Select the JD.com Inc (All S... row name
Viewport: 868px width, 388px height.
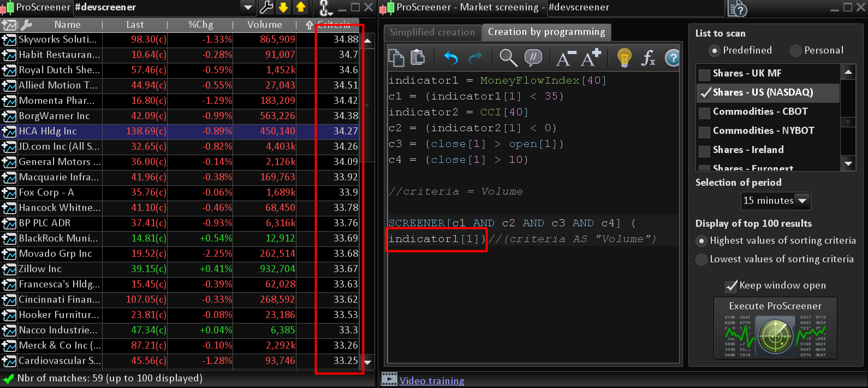click(59, 146)
